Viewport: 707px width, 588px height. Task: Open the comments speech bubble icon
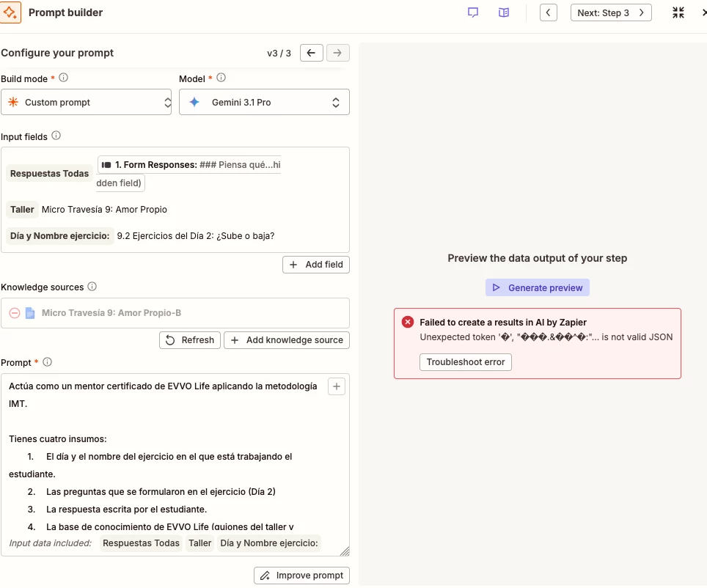pos(473,12)
